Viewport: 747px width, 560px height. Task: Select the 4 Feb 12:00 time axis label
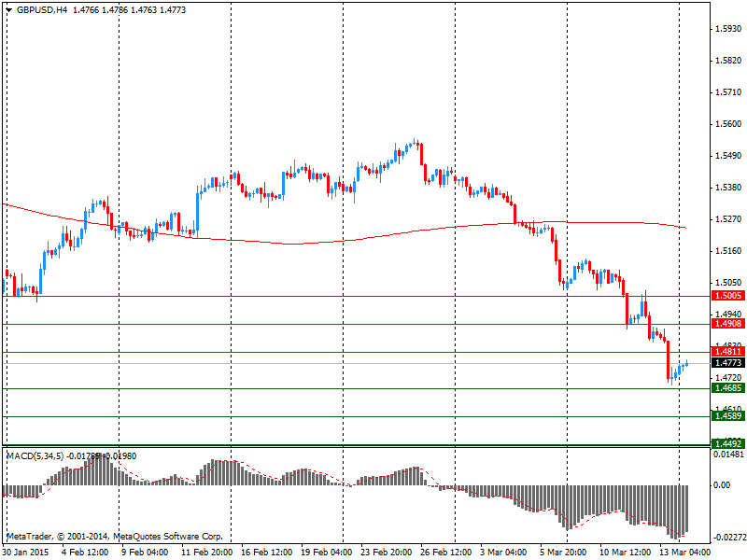(85, 552)
